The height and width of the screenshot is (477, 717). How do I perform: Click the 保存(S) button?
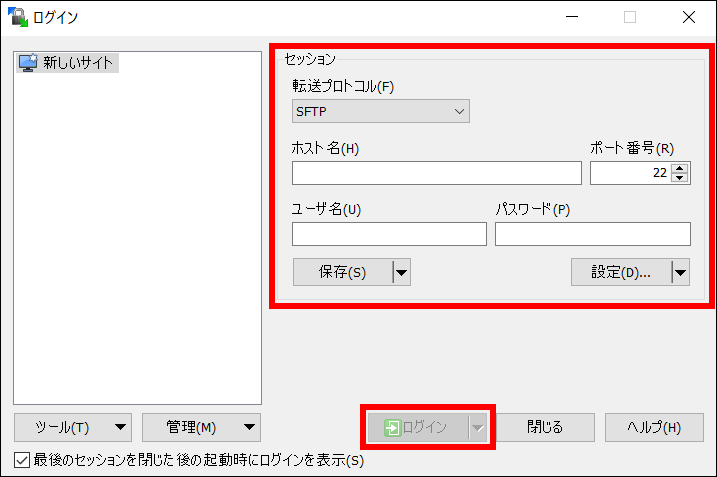click(x=342, y=272)
